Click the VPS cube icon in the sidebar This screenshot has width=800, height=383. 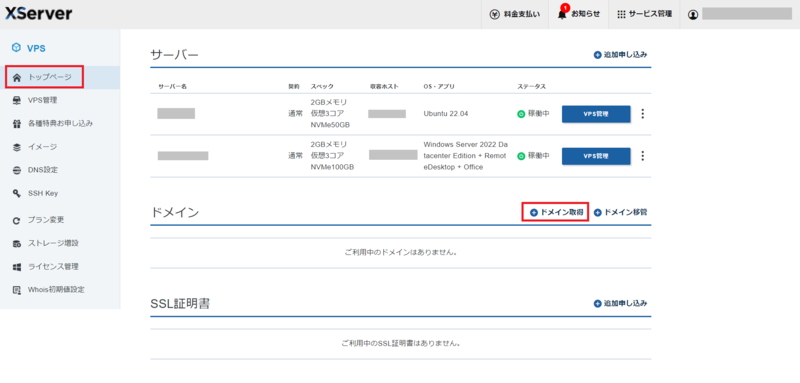point(16,48)
